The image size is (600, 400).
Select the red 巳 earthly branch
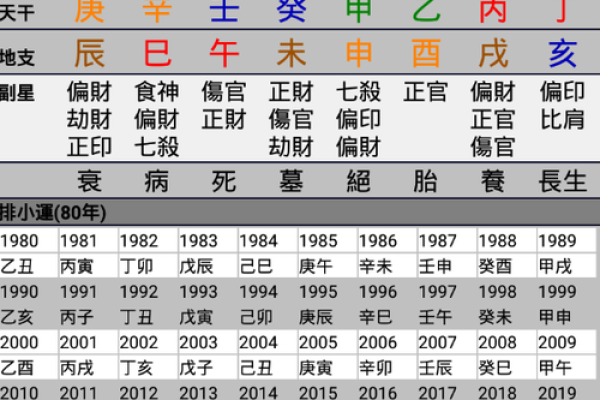coord(157,53)
